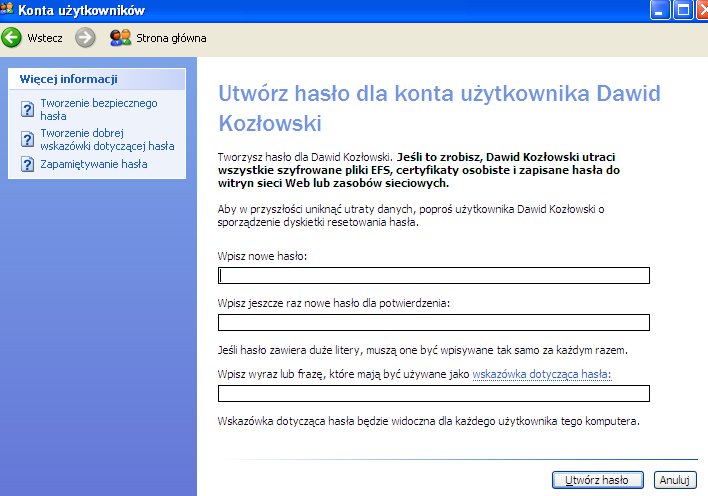Click help icon beside Tworzenie dobrej wskazówki
The width and height of the screenshot is (708, 496).
[x=28, y=139]
